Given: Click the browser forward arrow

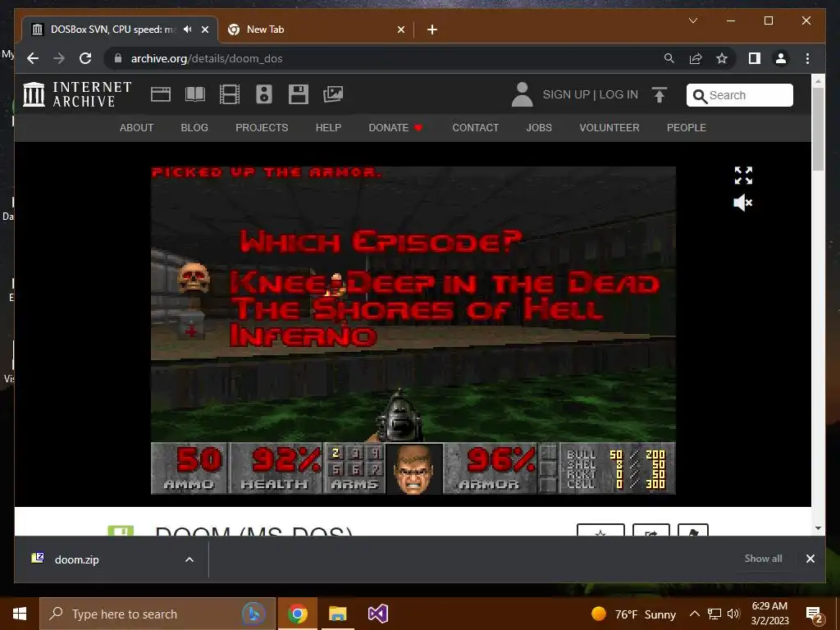Looking at the screenshot, I should click(x=59, y=58).
